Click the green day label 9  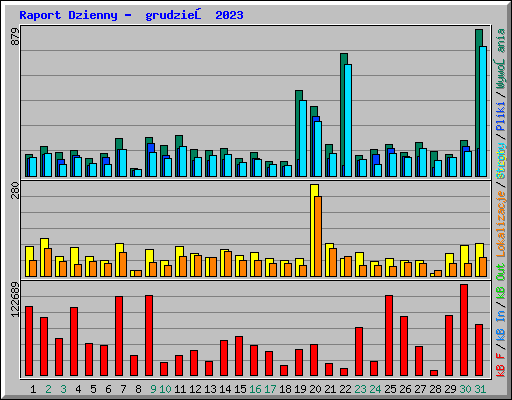click(x=153, y=389)
